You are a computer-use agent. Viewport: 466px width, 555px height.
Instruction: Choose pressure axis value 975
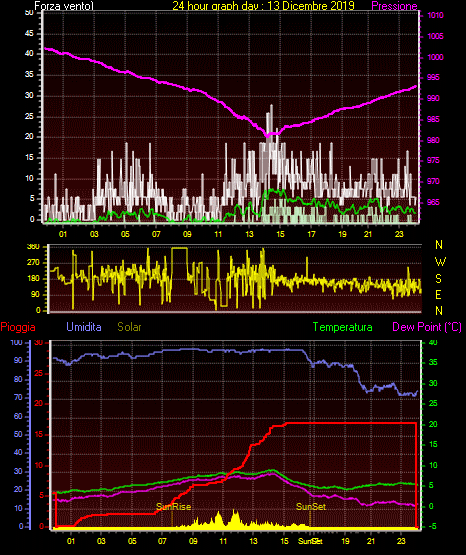(x=433, y=160)
